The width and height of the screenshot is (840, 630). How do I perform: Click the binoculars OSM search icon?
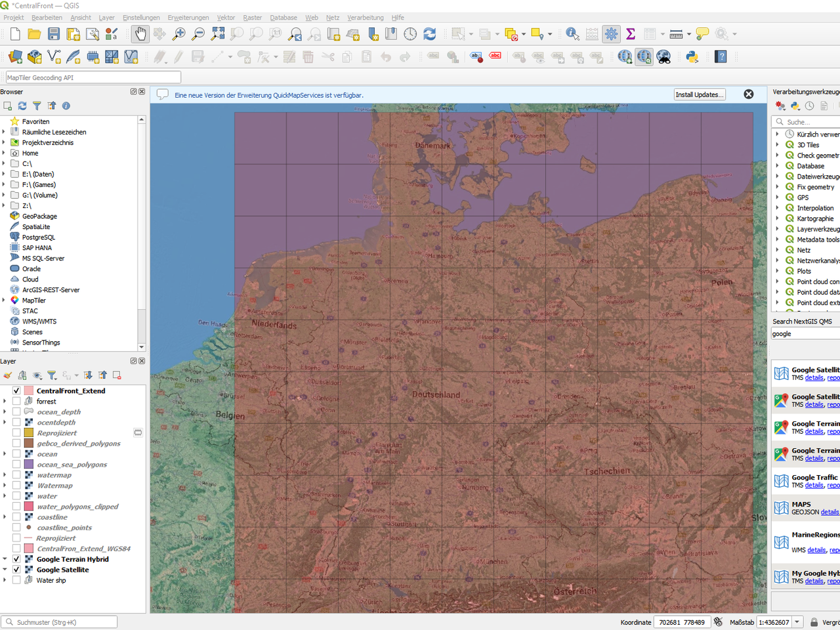click(663, 57)
